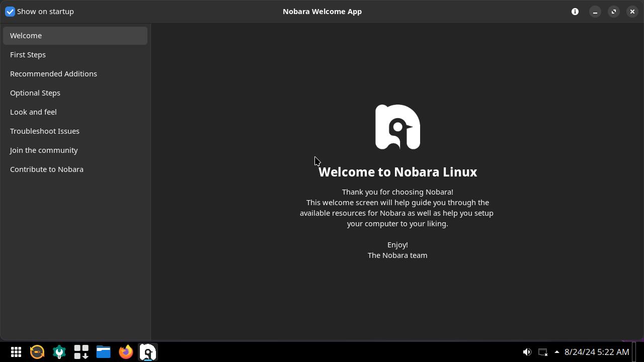This screenshot has width=644, height=362.
Task: Open the blue file manager in taskbar
Action: 104,352
